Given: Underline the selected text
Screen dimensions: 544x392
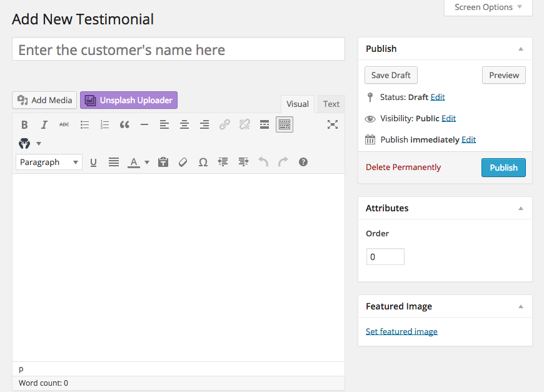Looking at the screenshot, I should click(93, 162).
